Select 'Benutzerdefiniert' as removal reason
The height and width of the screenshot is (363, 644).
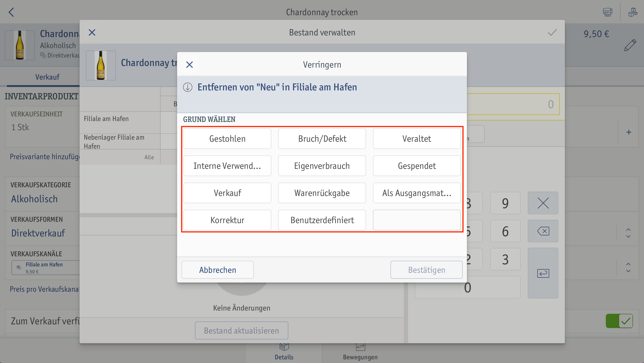[322, 220]
